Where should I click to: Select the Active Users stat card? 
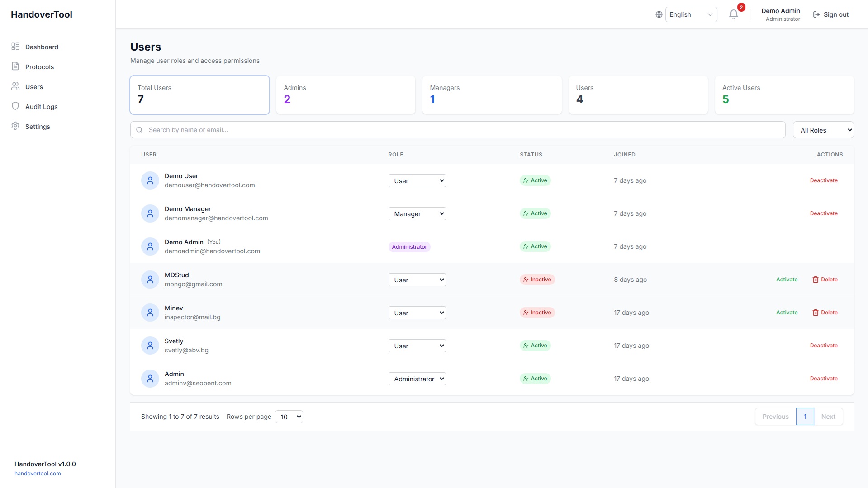(x=784, y=95)
